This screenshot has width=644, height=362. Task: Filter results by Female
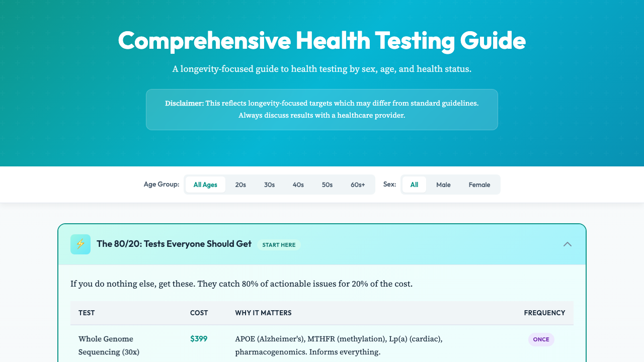[479, 185]
